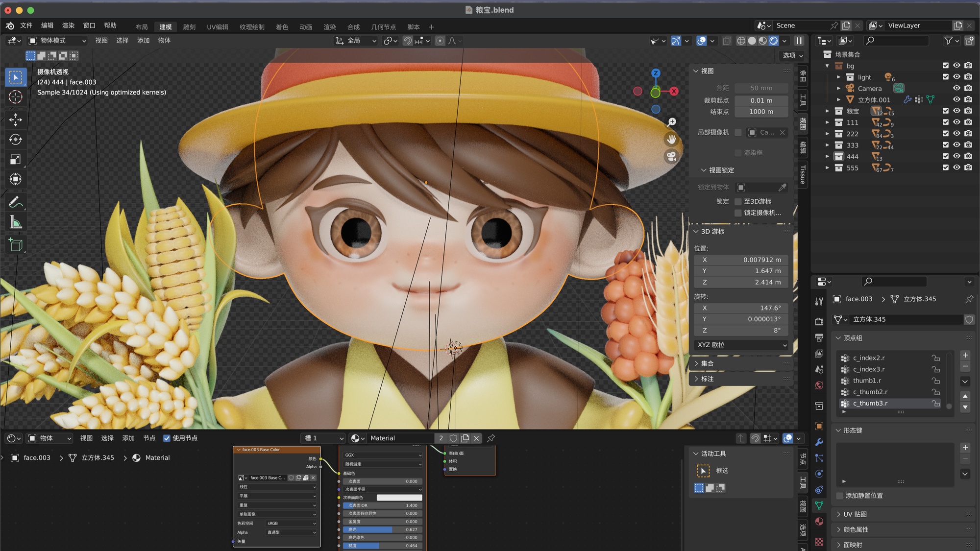
Task: Hide the light collection in viewport
Action: pos(956,77)
